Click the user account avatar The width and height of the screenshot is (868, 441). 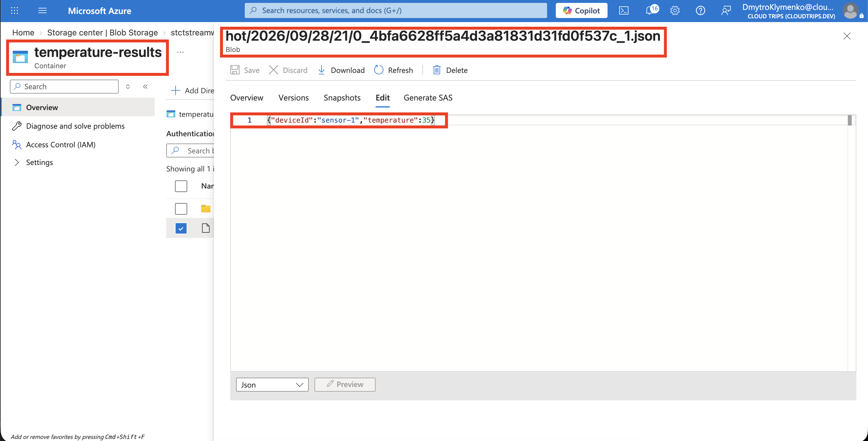[850, 11]
